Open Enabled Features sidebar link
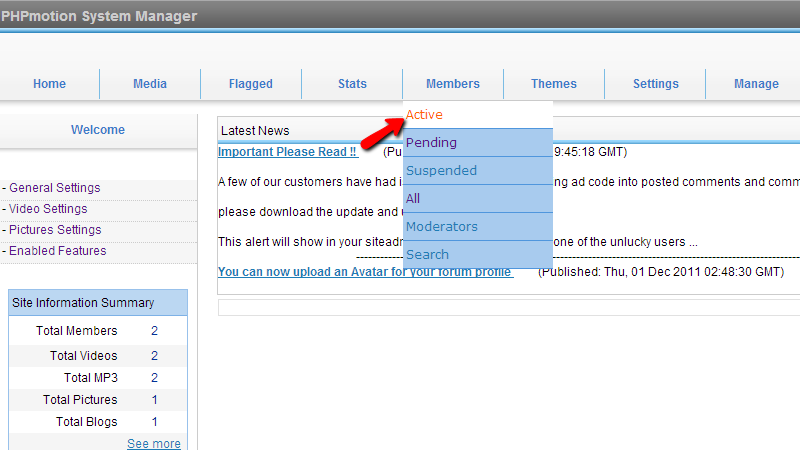Image resolution: width=800 pixels, height=450 pixels. 58,251
